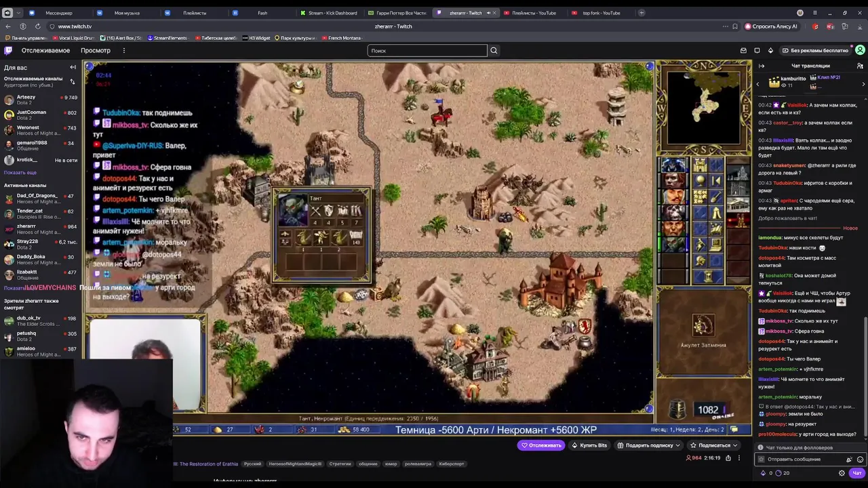The width and height of the screenshot is (868, 488).
Task: Switch to Stream - Kick Dashboard tab
Action: (329, 13)
